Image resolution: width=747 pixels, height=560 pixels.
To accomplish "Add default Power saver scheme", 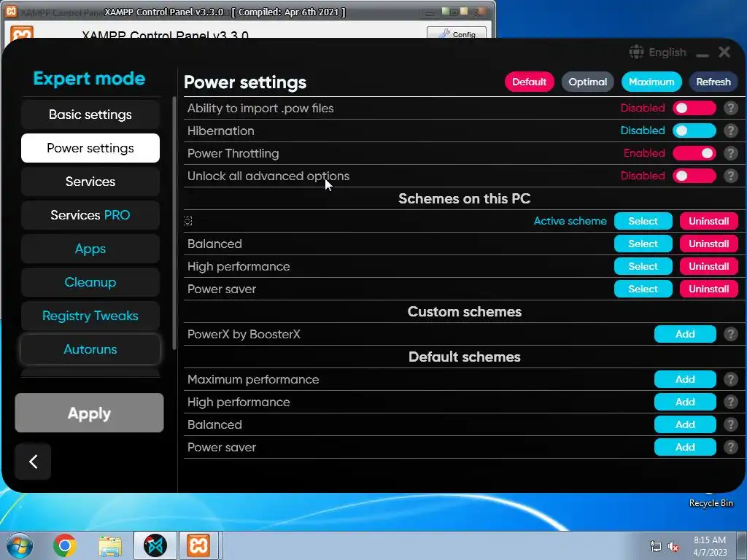I will [x=684, y=447].
